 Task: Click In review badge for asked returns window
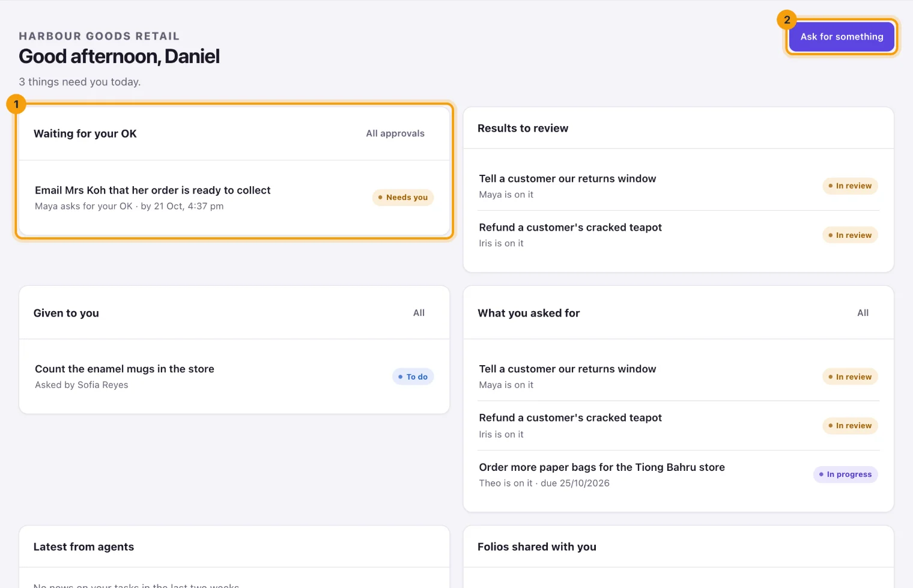point(850,377)
